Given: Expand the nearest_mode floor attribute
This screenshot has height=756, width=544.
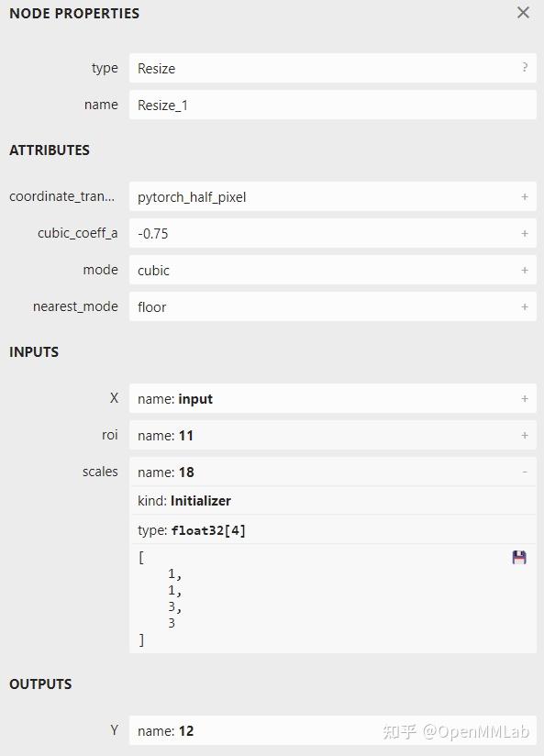Looking at the screenshot, I should coord(525,306).
